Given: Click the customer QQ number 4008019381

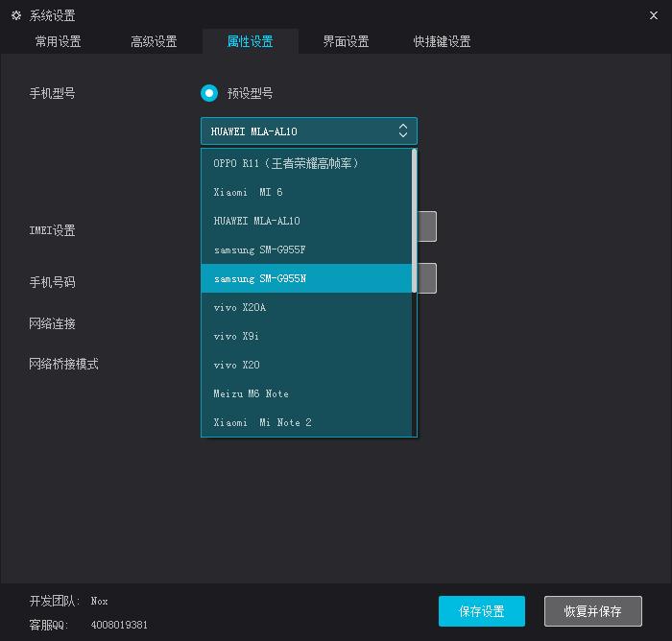Looking at the screenshot, I should [119, 625].
